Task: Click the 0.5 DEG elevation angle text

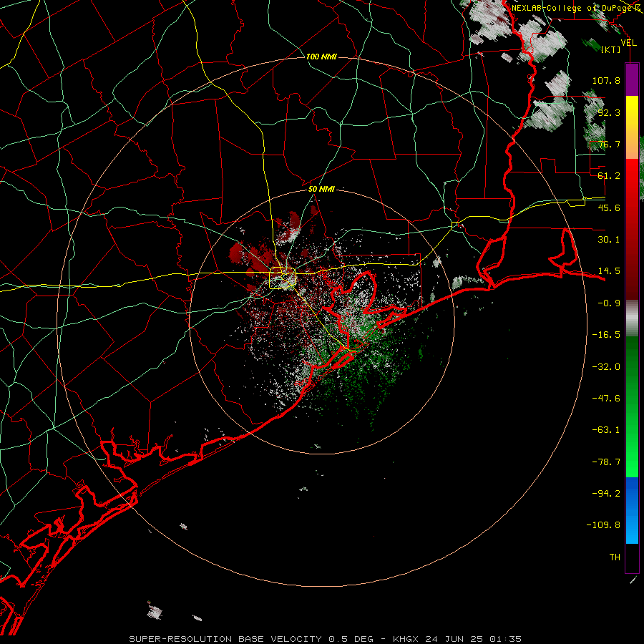Action: pos(351,639)
